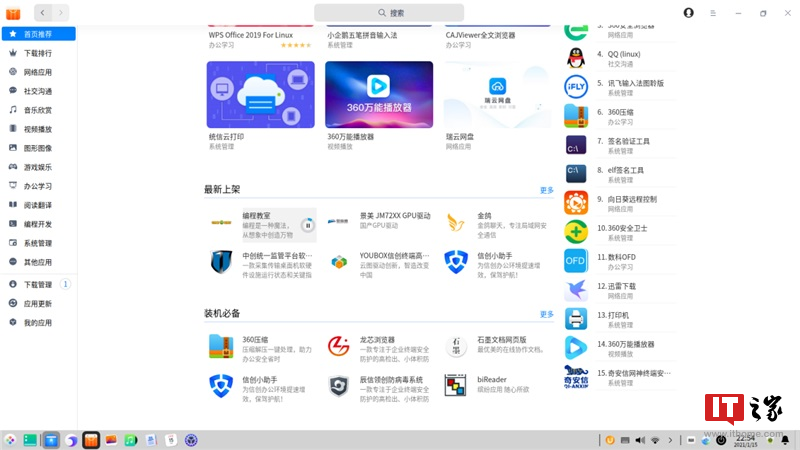Open the 金鸽 app icon
The width and height of the screenshot is (800, 450).
[x=455, y=223]
